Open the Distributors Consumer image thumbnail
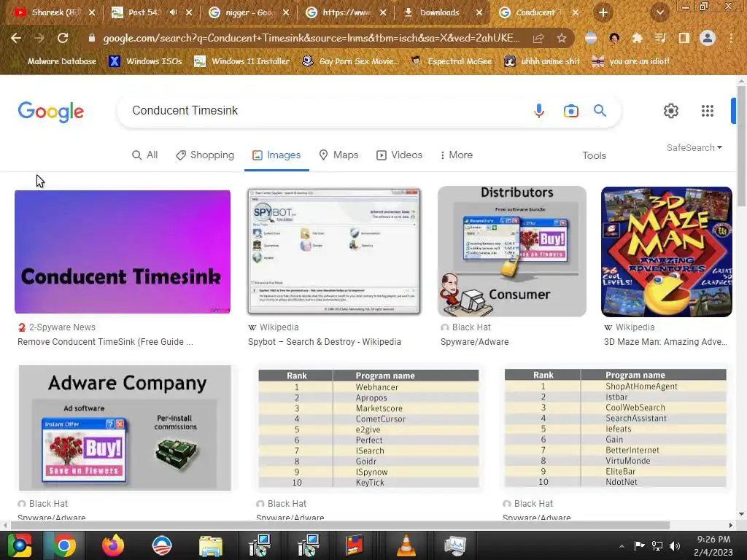The image size is (747, 560). coord(512,252)
